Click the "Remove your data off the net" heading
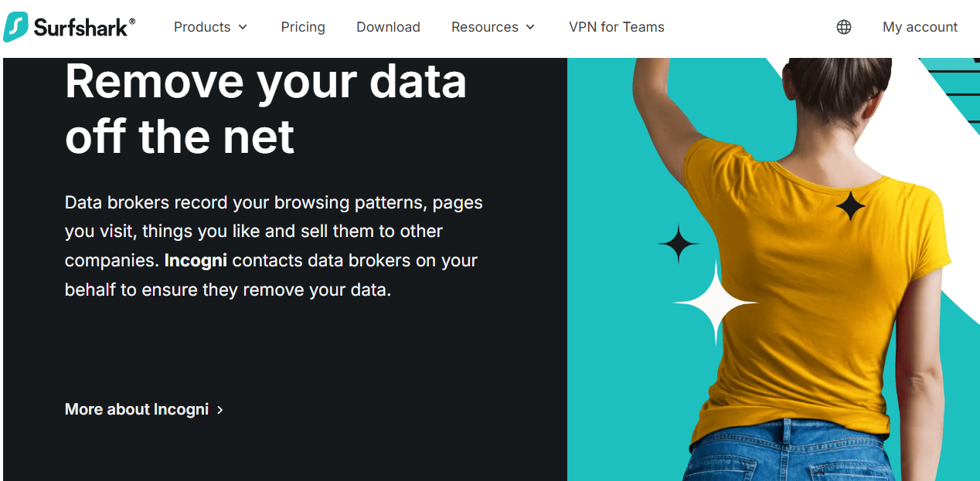The height and width of the screenshot is (481, 980). pyautogui.click(x=266, y=109)
